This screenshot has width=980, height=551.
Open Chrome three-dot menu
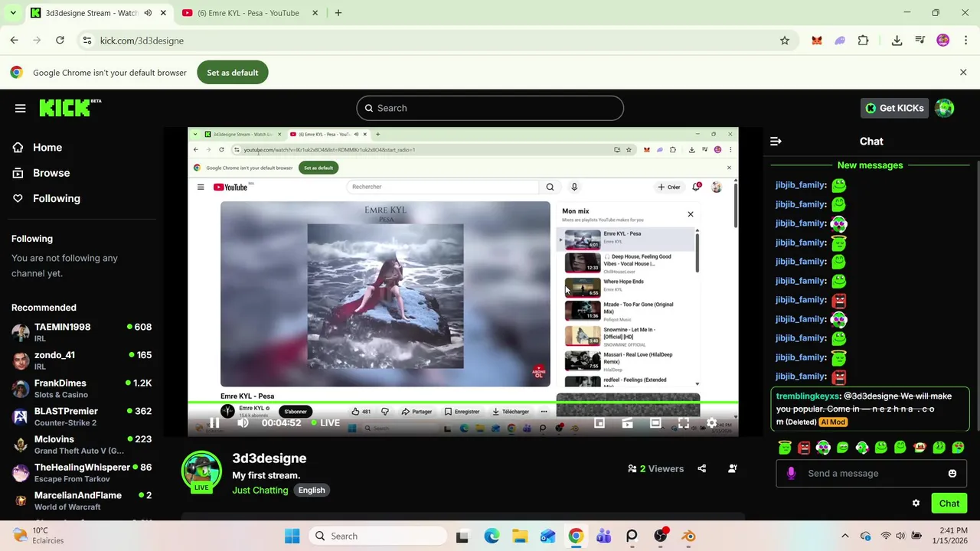coord(965,41)
